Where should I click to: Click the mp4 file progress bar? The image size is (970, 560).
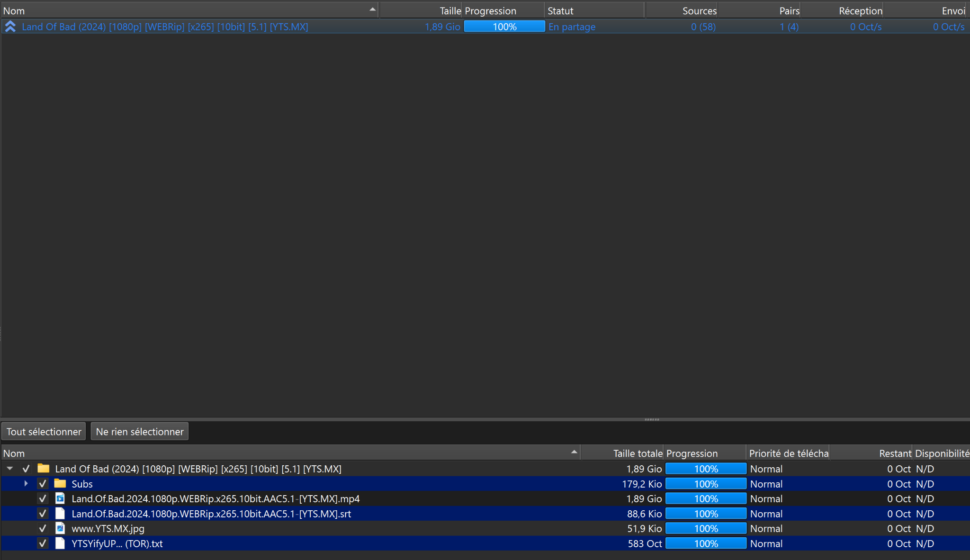pyautogui.click(x=706, y=498)
